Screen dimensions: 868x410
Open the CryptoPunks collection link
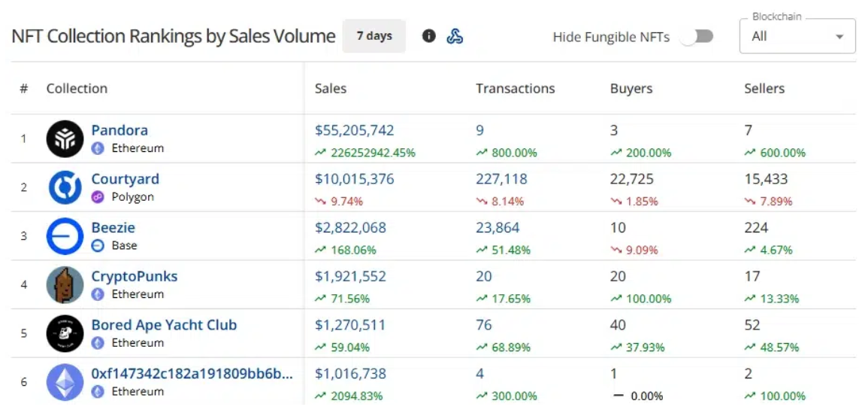coord(135,277)
